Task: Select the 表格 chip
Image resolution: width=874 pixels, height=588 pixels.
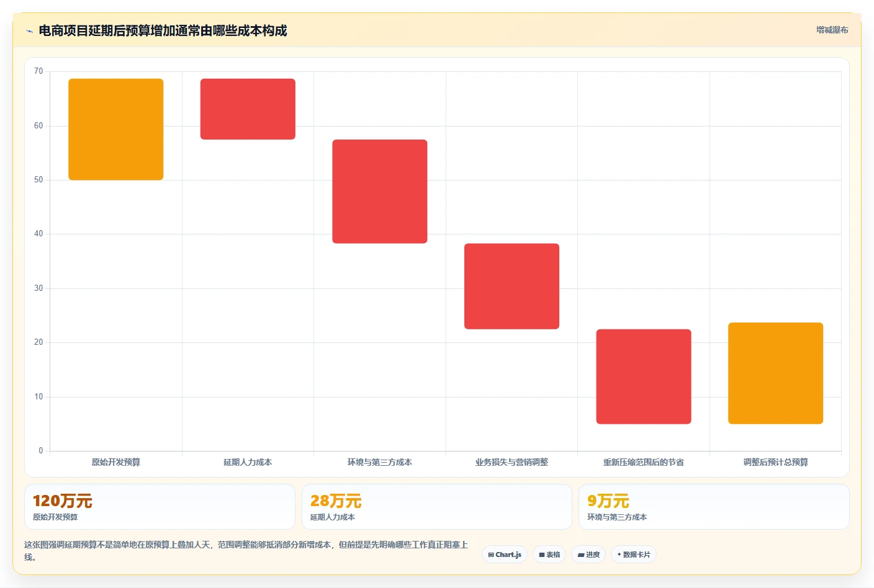Action: [549, 555]
